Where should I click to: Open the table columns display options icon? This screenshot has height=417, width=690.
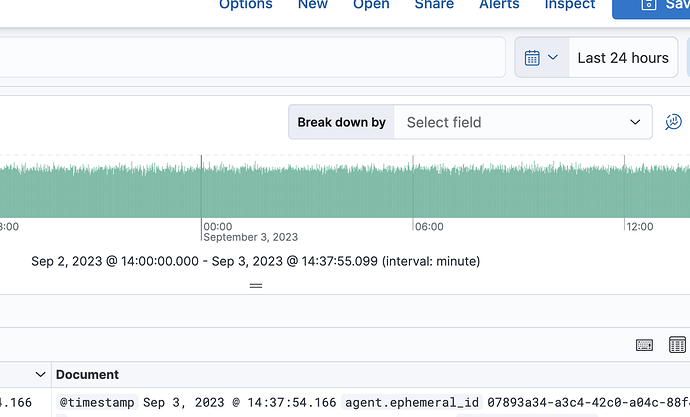[x=677, y=345]
